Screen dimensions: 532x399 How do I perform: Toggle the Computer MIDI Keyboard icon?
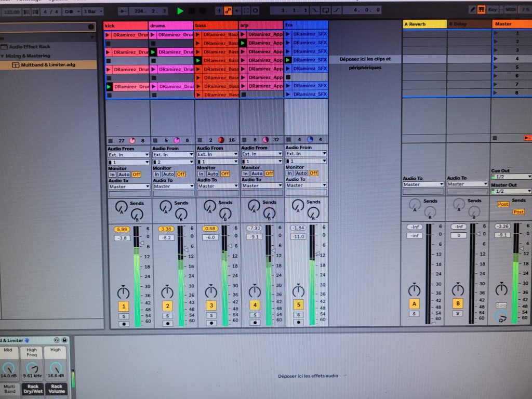tap(481, 10)
